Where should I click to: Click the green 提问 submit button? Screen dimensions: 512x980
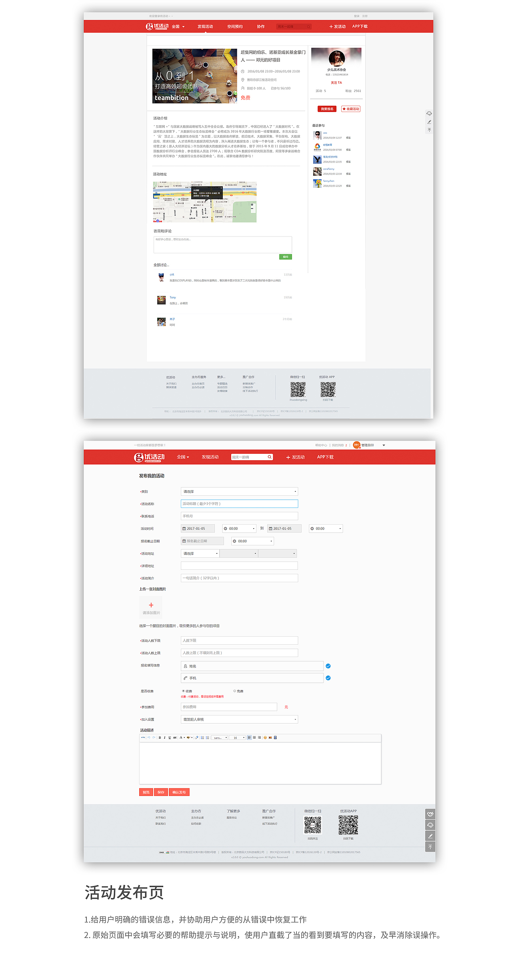click(x=286, y=257)
